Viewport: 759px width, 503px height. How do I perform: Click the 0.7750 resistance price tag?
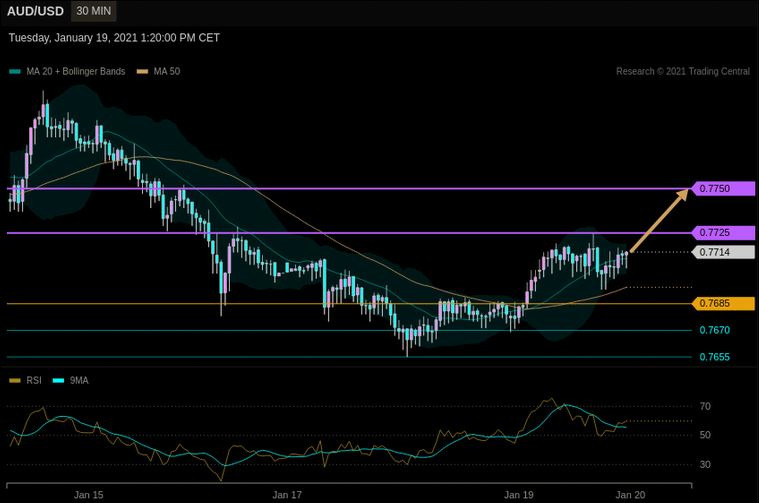point(723,188)
